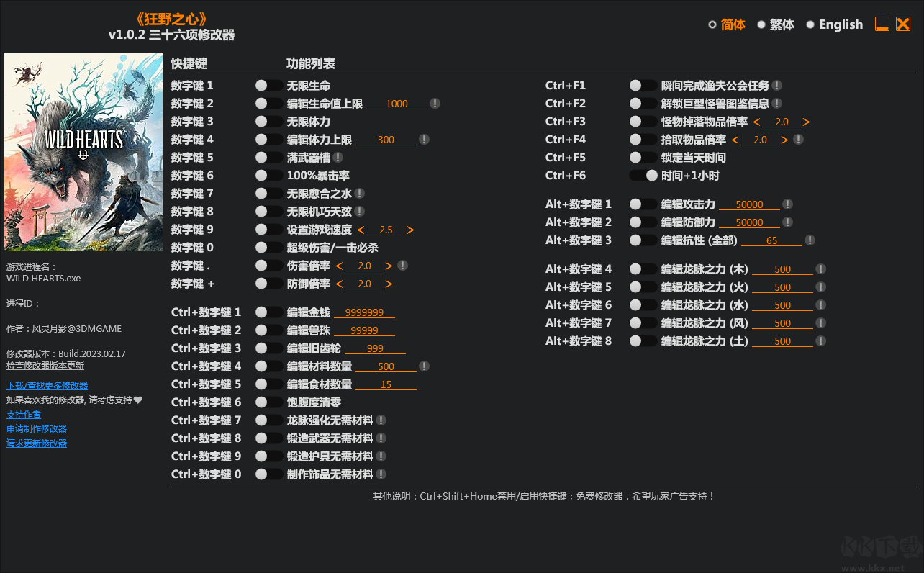Toggle 锁定当天时间 switch

[643, 158]
